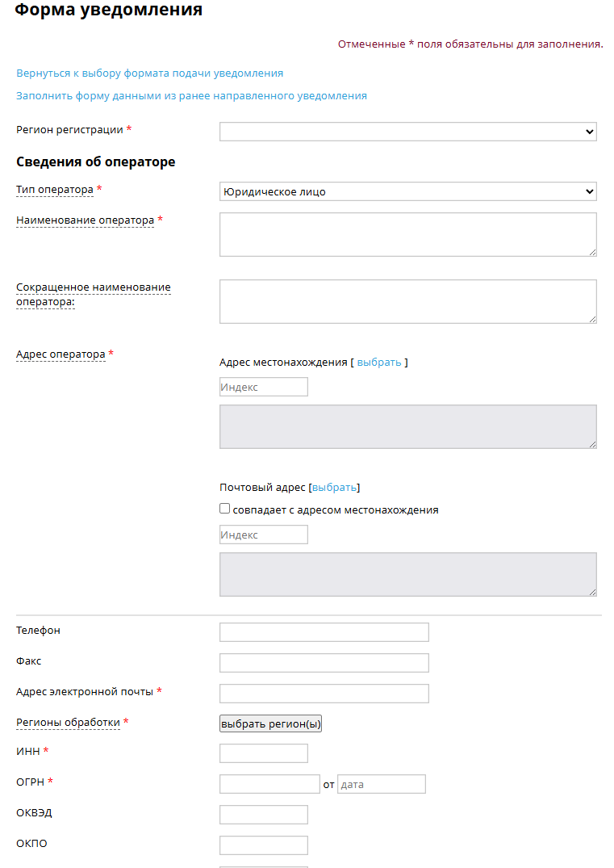This screenshot has height=868, width=614.
Task: Click the Индекс field under Почтовый адрес
Action: click(263, 535)
